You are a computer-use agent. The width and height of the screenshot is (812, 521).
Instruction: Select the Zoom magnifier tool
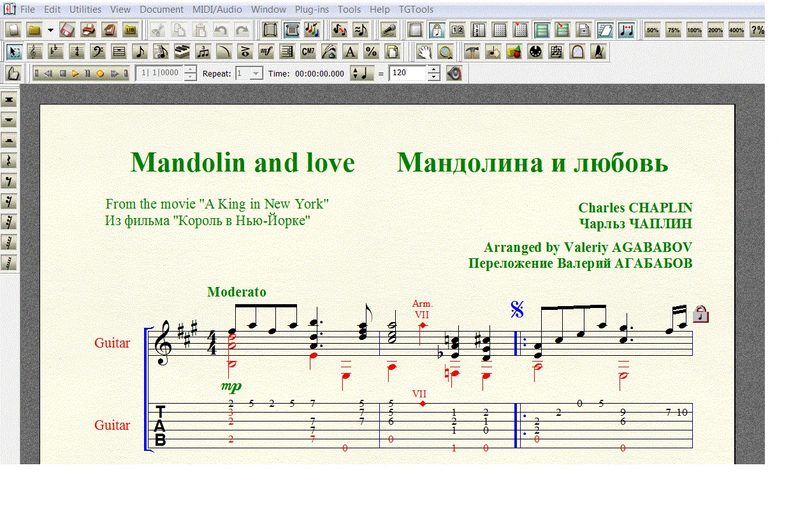point(445,52)
